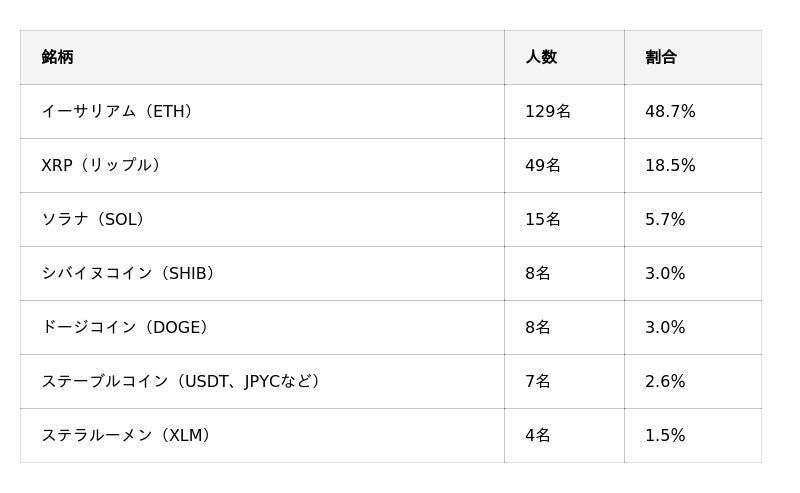Click the 4名 count cell

(538, 435)
